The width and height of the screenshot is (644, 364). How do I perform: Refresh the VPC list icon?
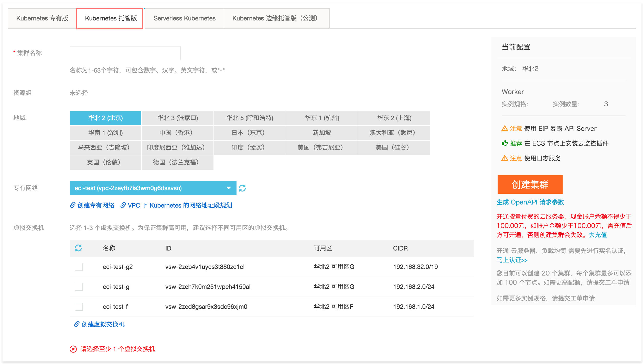tap(242, 188)
